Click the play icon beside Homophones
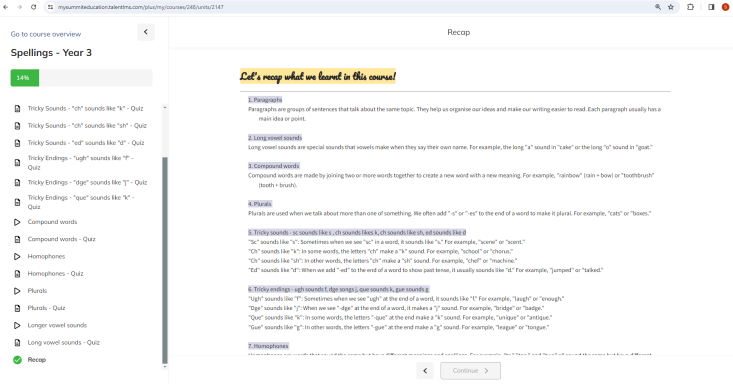 pos(17,256)
